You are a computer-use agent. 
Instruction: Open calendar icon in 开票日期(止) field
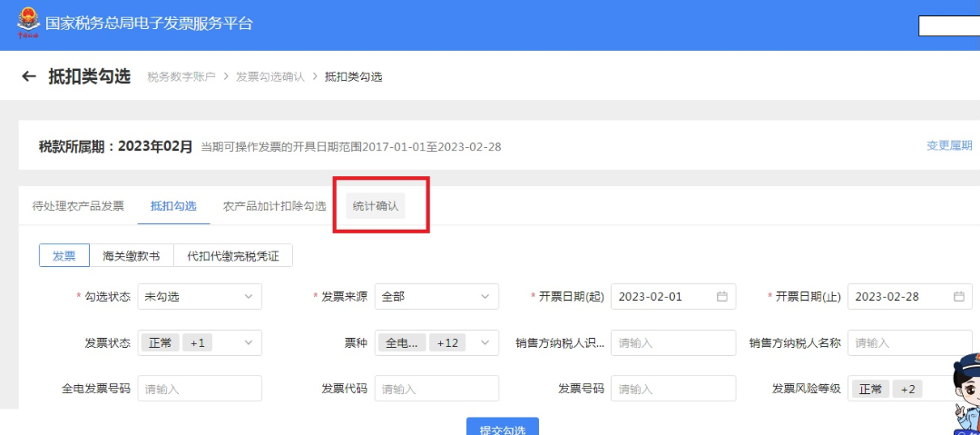pyautogui.click(x=959, y=297)
